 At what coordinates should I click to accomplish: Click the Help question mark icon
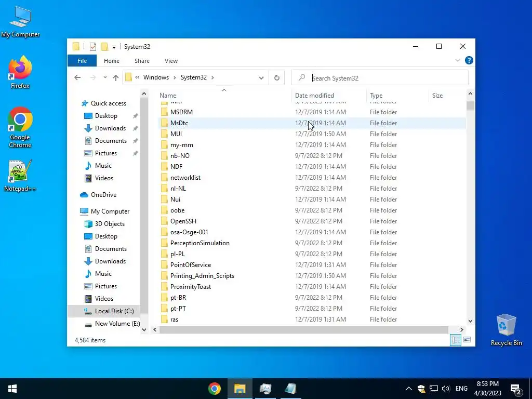469,60
